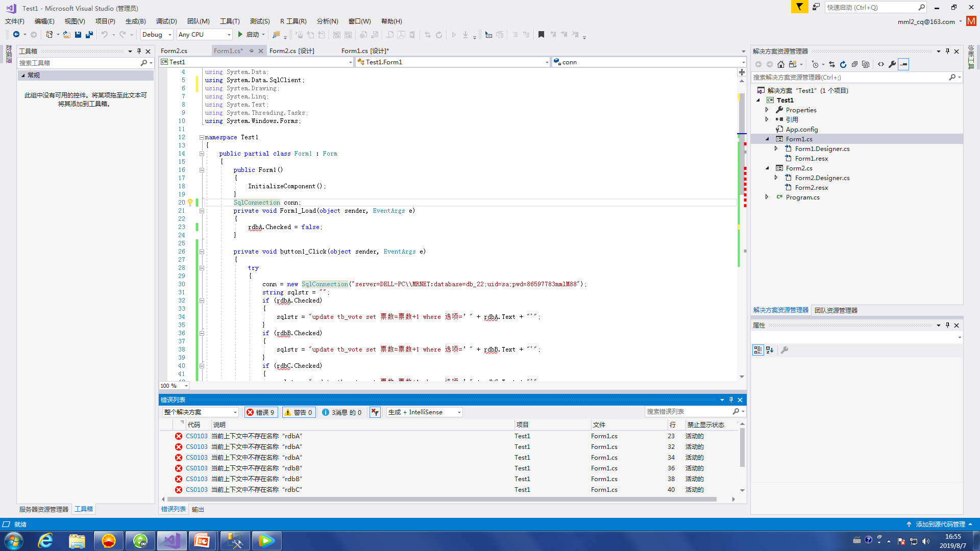Click the Open File folder icon

pyautogui.click(x=66, y=35)
